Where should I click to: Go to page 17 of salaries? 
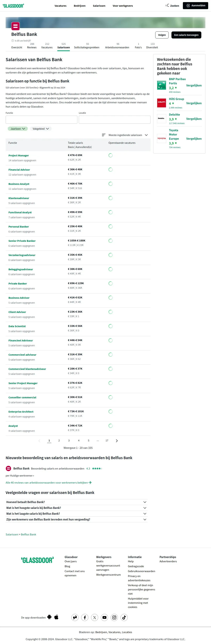(x=107, y=441)
